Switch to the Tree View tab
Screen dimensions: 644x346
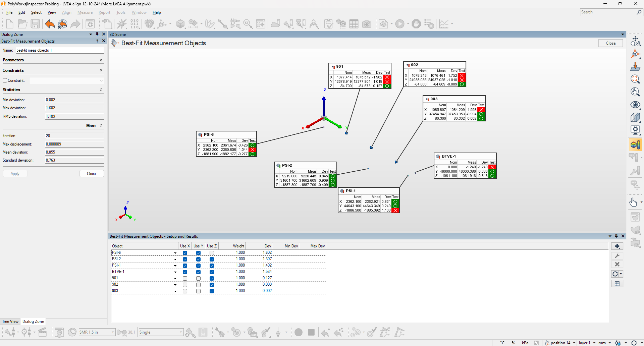click(x=10, y=322)
